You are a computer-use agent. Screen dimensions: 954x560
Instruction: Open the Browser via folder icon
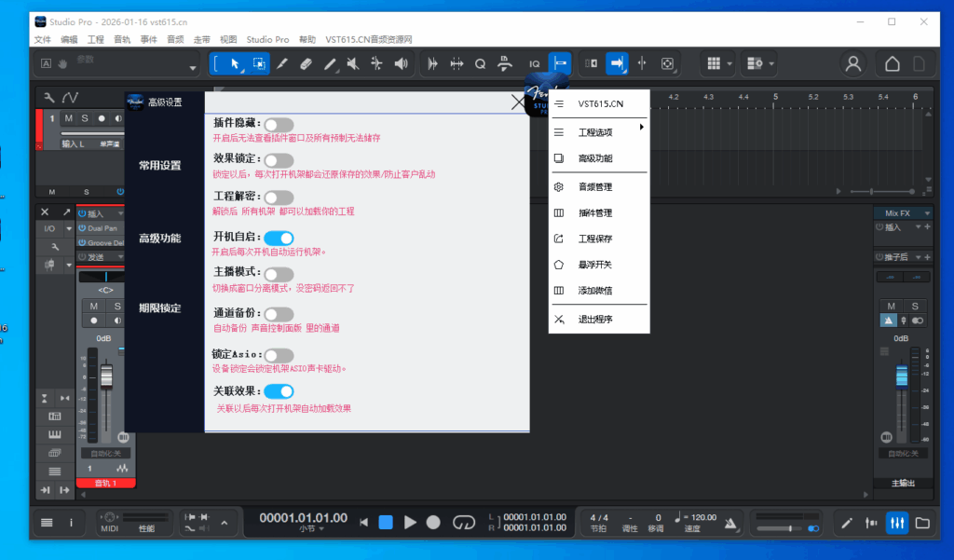922,523
